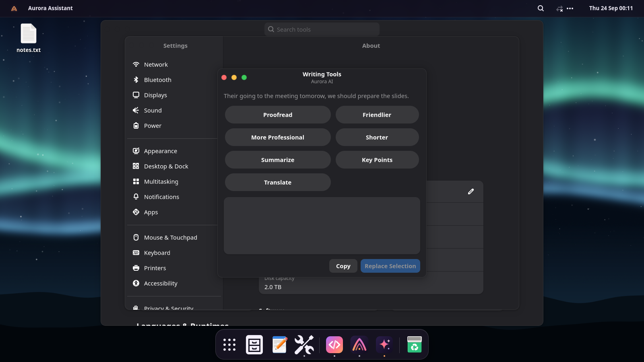Open the notes.txt desktop file

[x=29, y=38]
